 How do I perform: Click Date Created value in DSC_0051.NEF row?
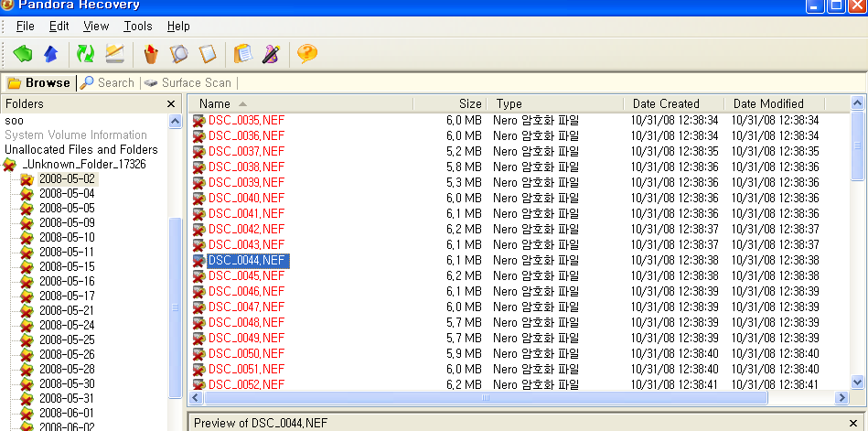tap(675, 369)
